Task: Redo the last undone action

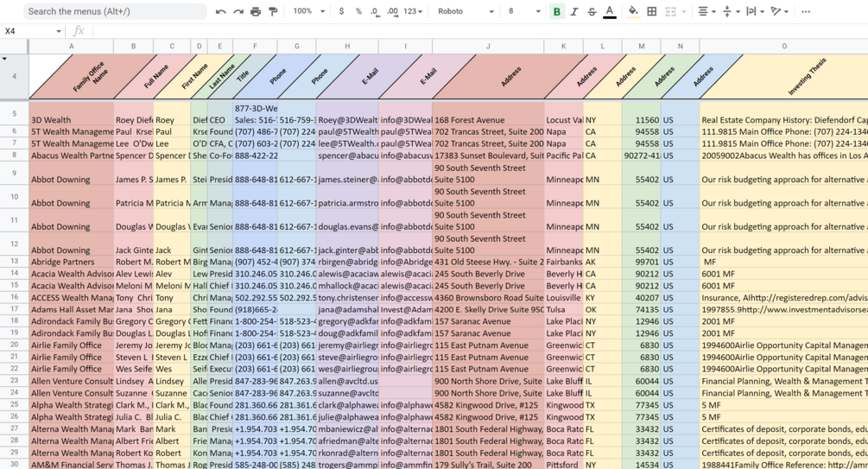Action: point(238,11)
